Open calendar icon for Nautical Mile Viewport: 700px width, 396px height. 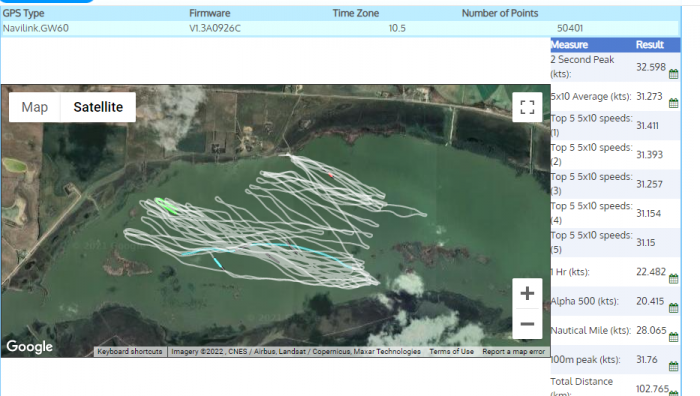coord(674,337)
